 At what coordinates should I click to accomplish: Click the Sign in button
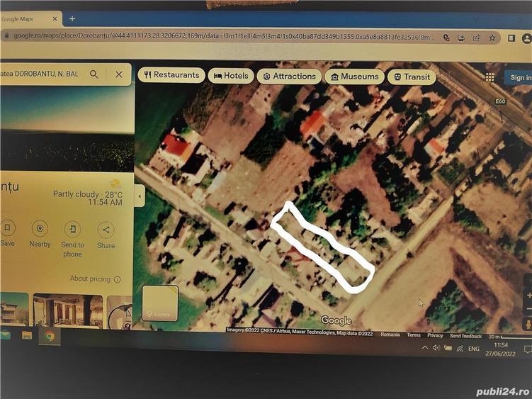click(519, 77)
